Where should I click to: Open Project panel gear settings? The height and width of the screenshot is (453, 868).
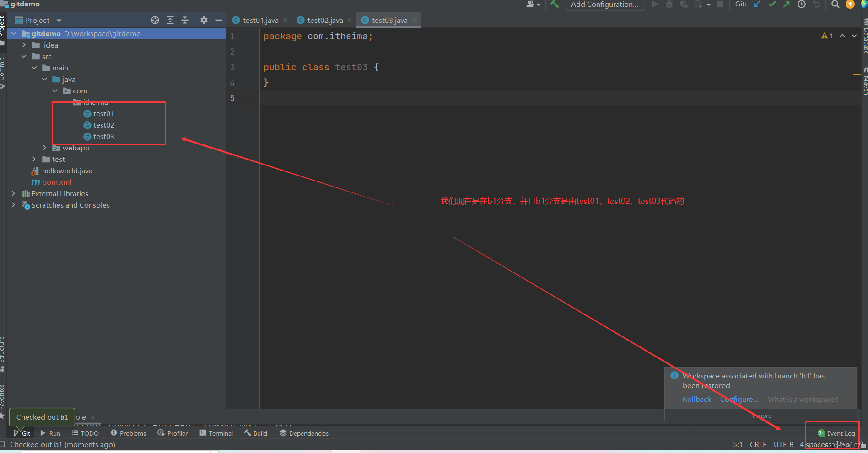tap(204, 20)
